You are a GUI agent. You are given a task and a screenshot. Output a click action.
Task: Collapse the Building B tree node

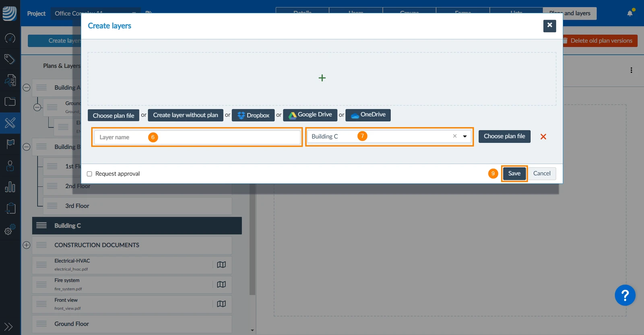[x=27, y=147]
